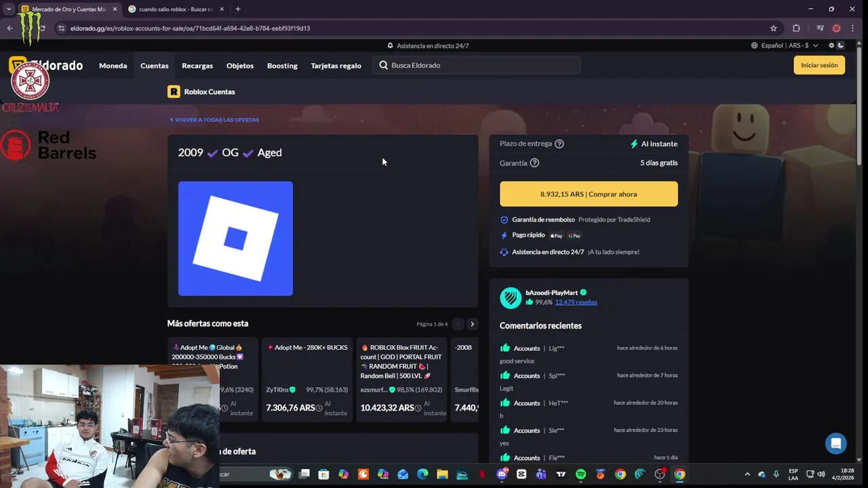This screenshot has width=868, height=488.
Task: Open the Boosting menu
Action: pyautogui.click(x=282, y=66)
